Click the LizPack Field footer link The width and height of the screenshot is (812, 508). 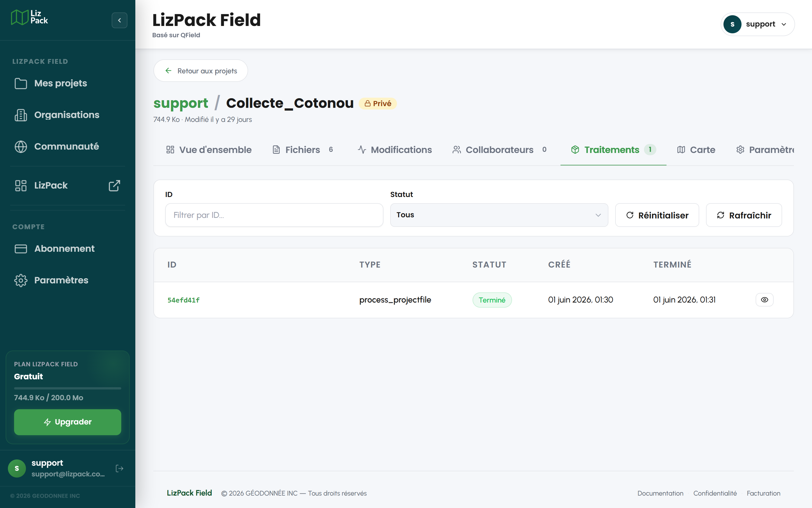click(x=189, y=493)
